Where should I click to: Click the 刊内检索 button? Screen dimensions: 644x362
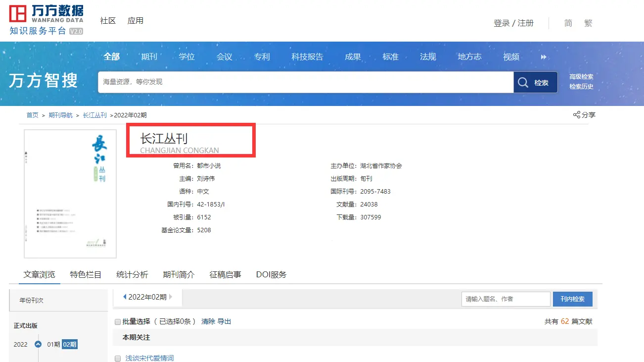[573, 299]
